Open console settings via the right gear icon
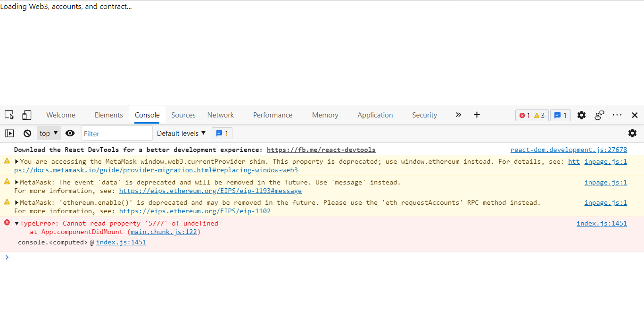Screen dimensions: 644x310 (x=632, y=133)
